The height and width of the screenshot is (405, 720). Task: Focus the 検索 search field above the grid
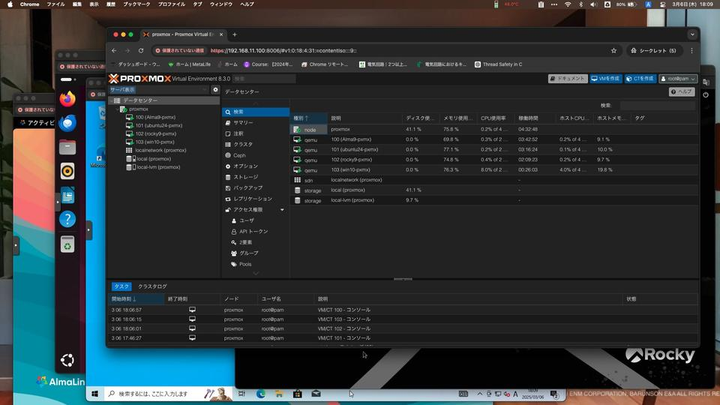tap(655, 105)
